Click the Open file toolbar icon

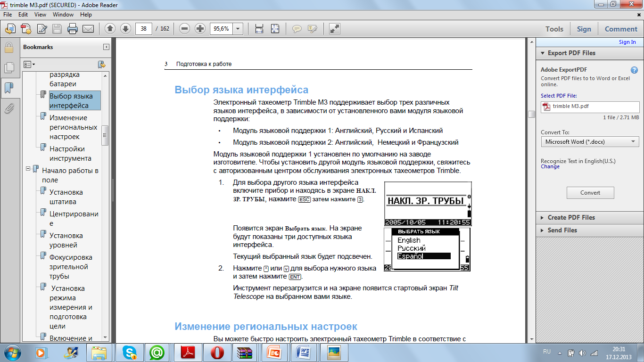[10, 29]
